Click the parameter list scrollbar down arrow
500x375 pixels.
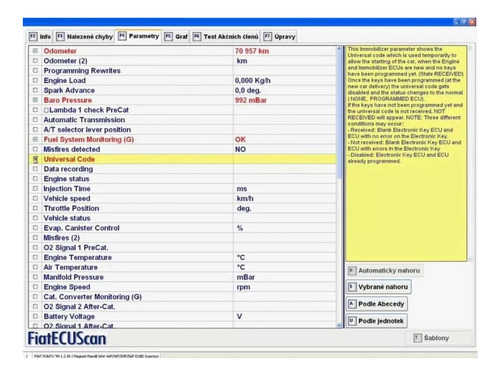pos(339,325)
